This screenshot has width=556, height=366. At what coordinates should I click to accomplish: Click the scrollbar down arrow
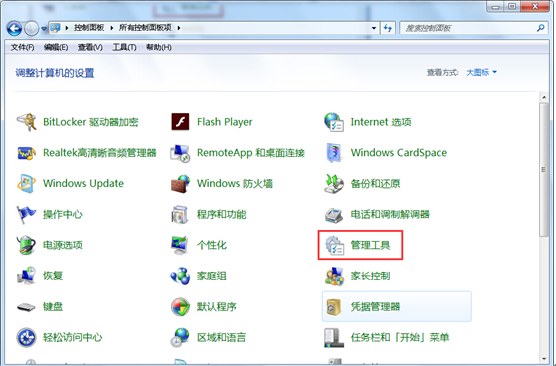point(544,359)
